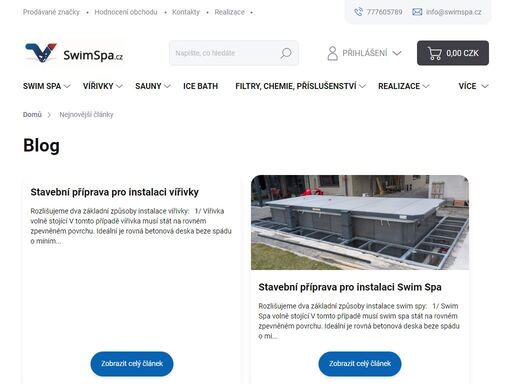The width and height of the screenshot is (512, 384).
Task: Open FILTRY, CHEMIE, PŘÍSLUŠENSTVÍ menu item
Action: (x=296, y=86)
